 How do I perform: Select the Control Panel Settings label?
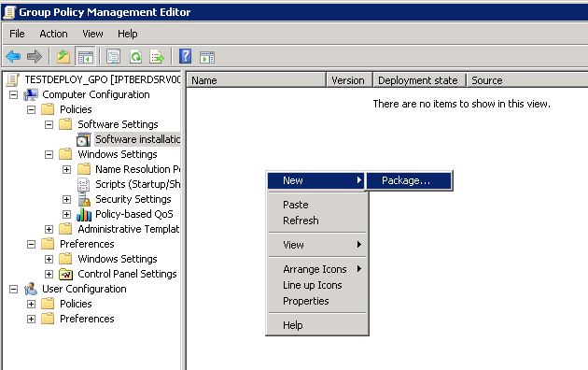pyautogui.click(x=127, y=274)
